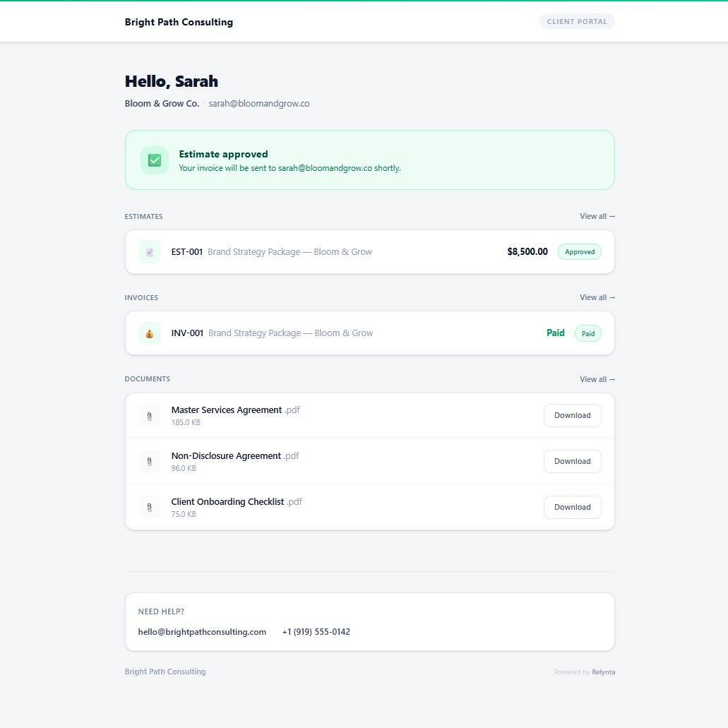Toggle the Paid status badge on INV-001

[x=587, y=333]
